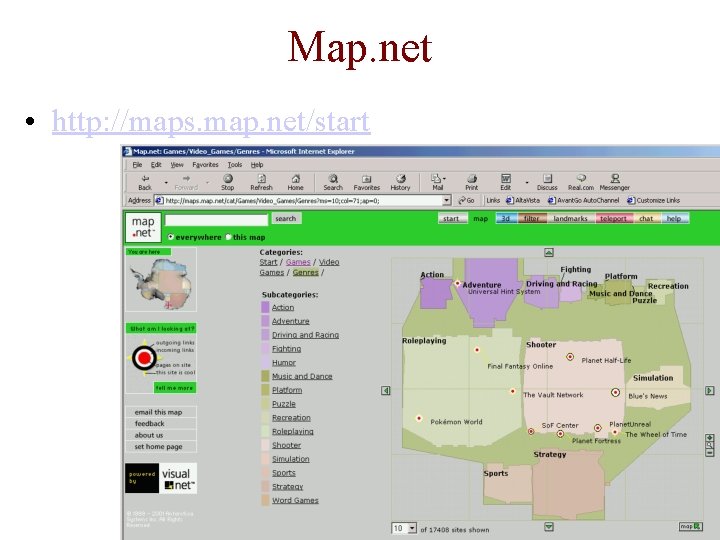Click the purple Action color swatch

point(265,307)
